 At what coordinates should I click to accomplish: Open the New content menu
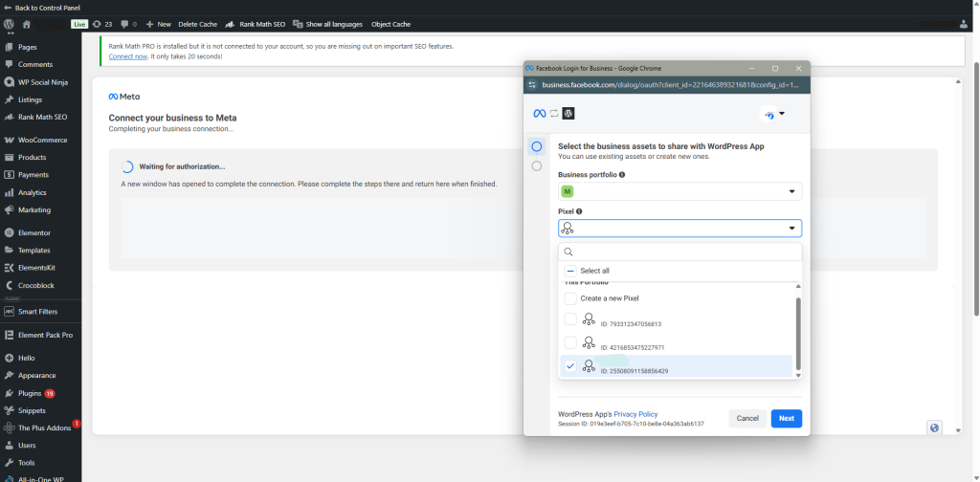pos(158,24)
